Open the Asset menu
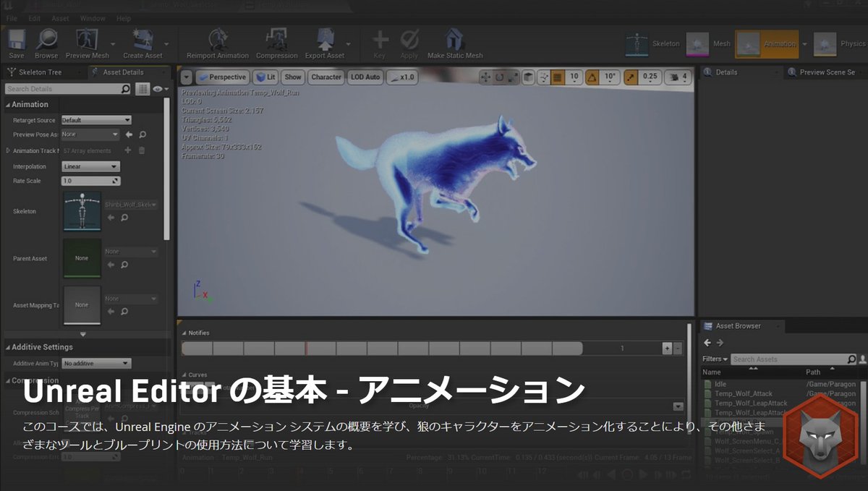This screenshot has width=868, height=491. 60,18
